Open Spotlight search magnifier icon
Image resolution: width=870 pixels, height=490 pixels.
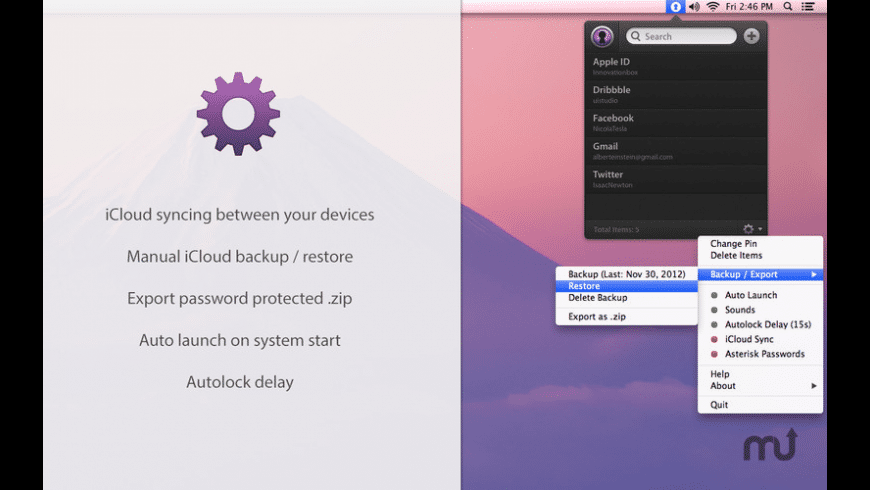tap(788, 7)
